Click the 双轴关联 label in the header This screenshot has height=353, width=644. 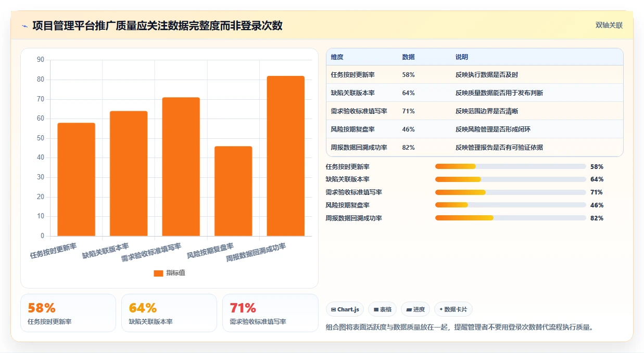click(x=609, y=25)
